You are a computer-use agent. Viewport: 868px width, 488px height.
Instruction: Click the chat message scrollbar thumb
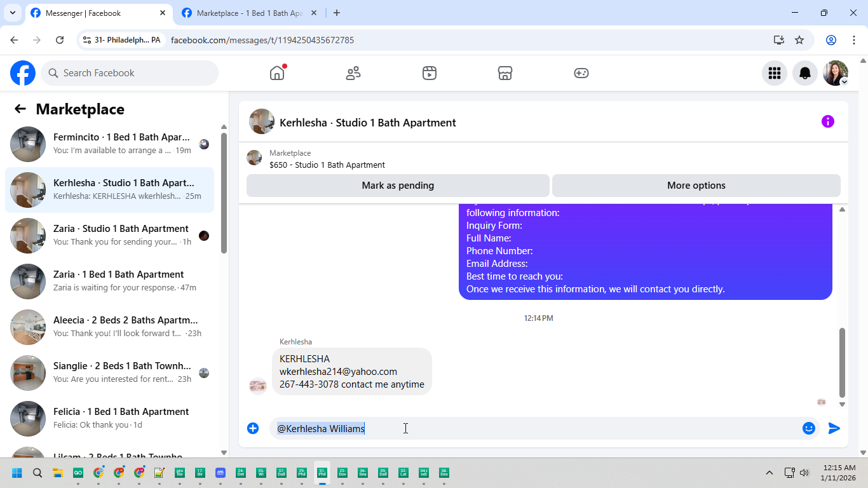[842, 362]
